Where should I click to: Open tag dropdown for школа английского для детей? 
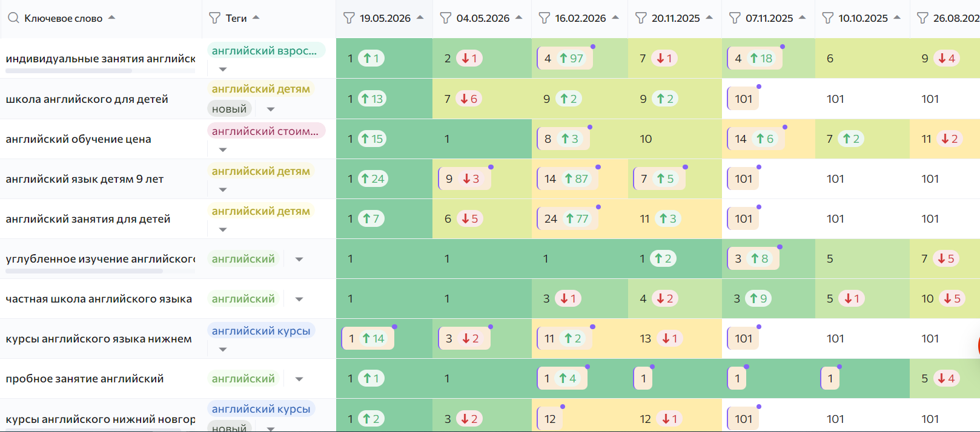coord(271,109)
